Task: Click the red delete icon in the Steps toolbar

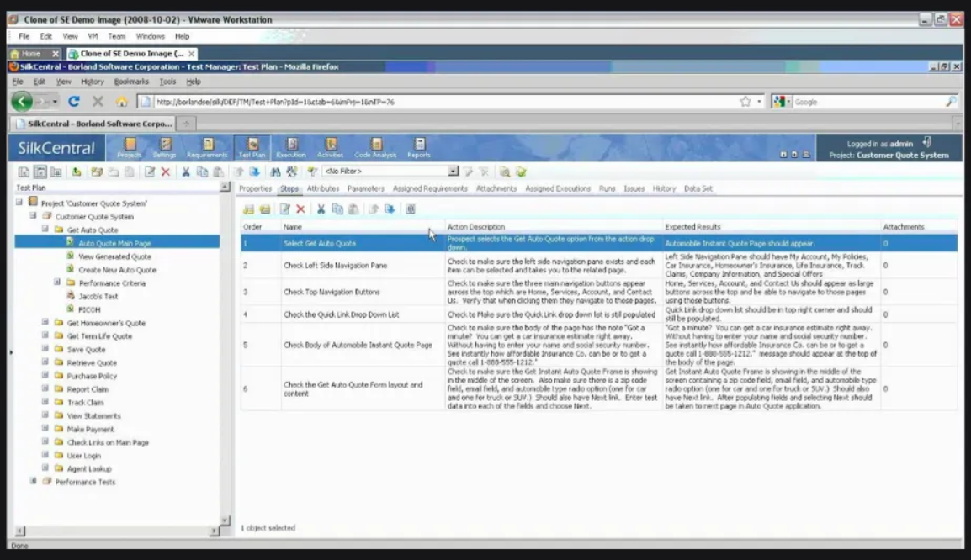Action: pyautogui.click(x=300, y=209)
